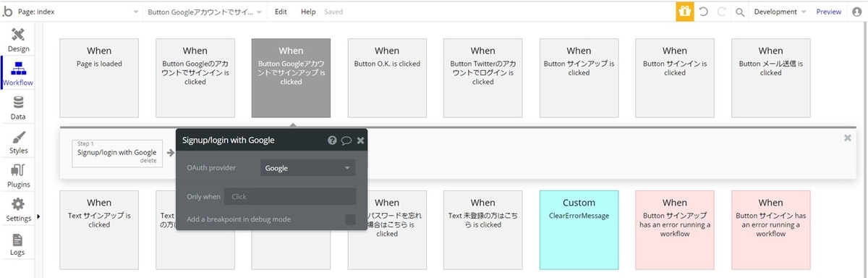868x278 pixels.
Task: Select Button サインイン is clicked event
Action: 675,77
